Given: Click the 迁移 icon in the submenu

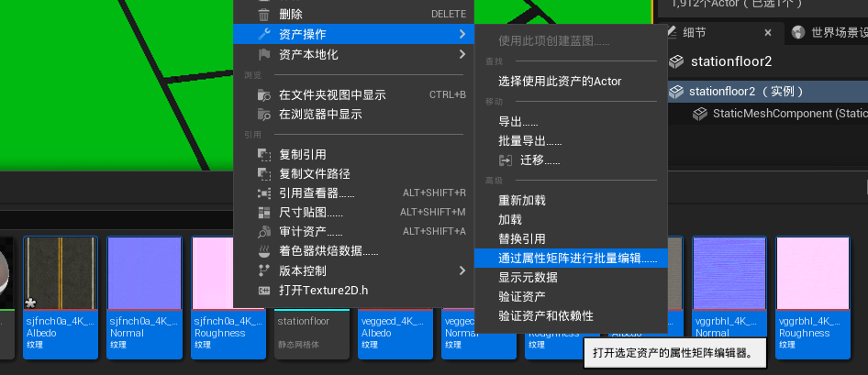Looking at the screenshot, I should (504, 160).
